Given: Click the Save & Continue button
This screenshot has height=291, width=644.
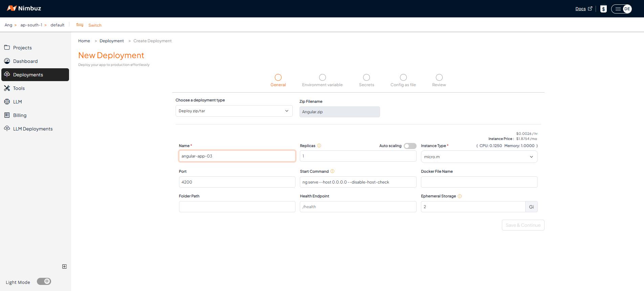Looking at the screenshot, I should click(523, 225).
